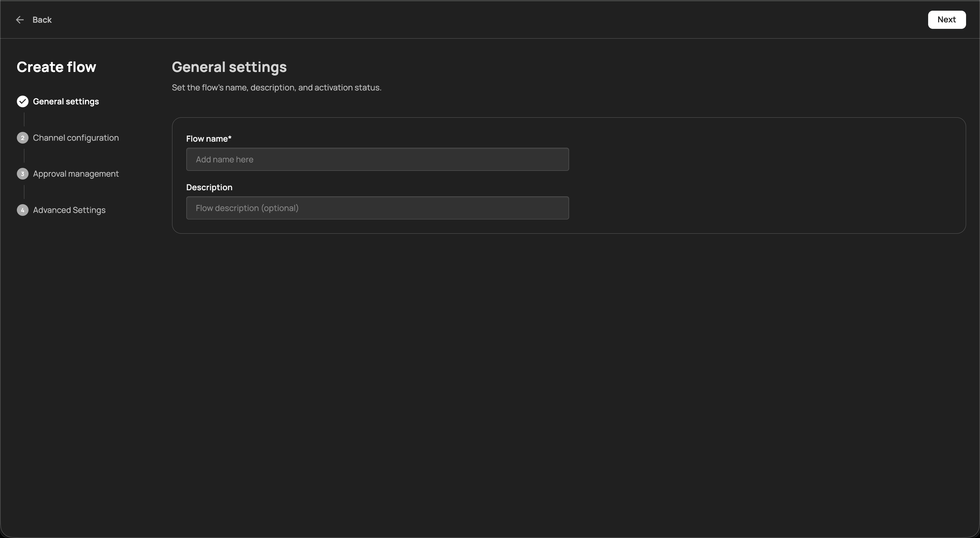Click step circle 3 for Approval management

(x=22, y=174)
